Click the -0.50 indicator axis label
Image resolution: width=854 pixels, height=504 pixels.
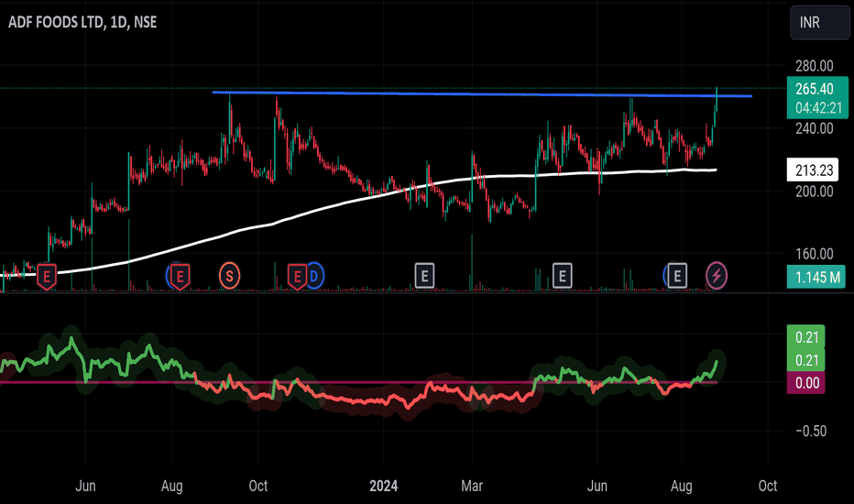pos(811,431)
